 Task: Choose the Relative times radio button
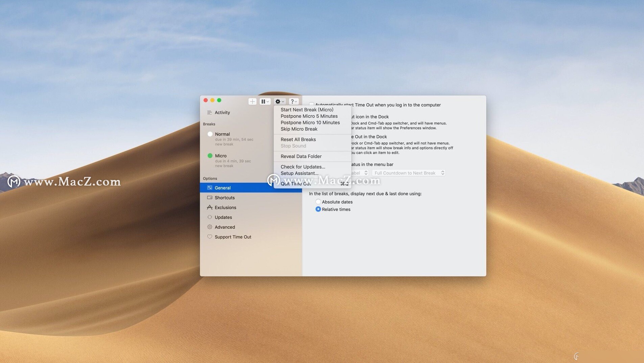318,209
